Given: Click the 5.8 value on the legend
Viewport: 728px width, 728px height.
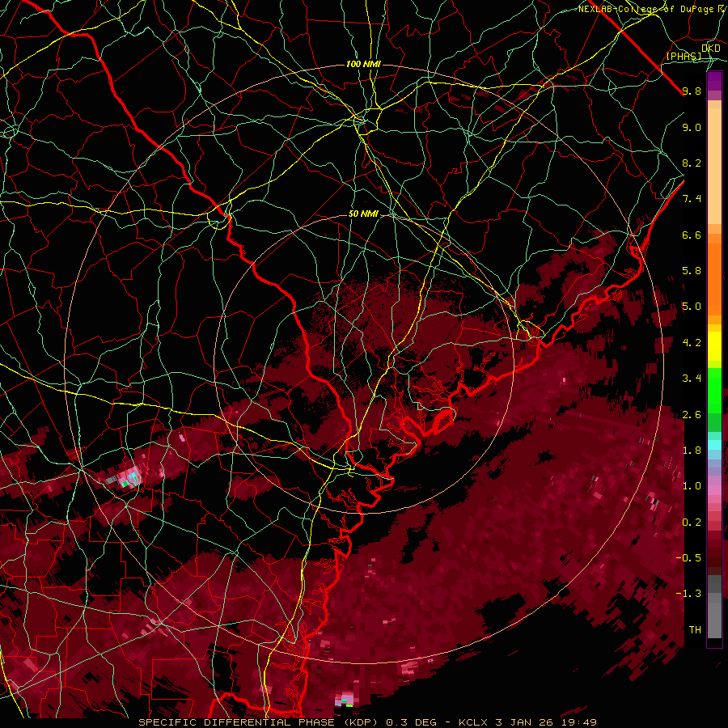Looking at the screenshot, I should tap(692, 271).
